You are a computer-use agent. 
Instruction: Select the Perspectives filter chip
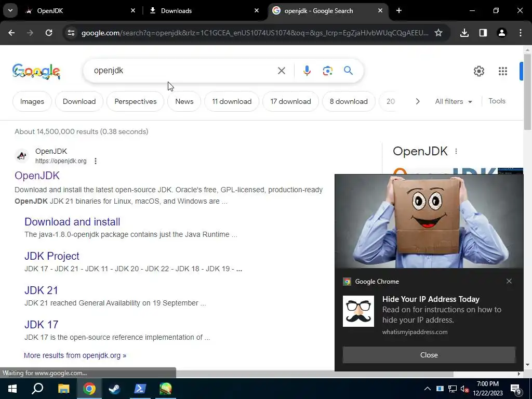[136, 101]
